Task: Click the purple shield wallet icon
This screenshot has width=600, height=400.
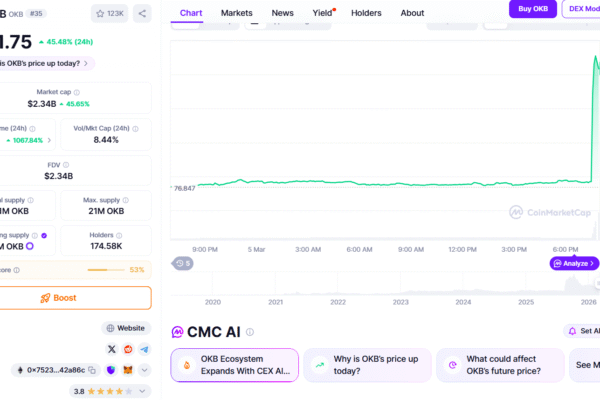Action: 111,370
